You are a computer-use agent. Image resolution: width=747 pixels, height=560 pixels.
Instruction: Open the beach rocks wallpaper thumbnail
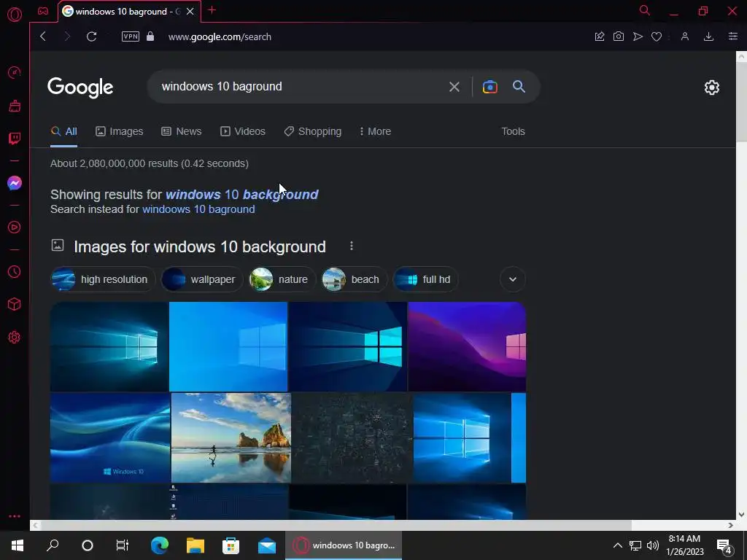(x=231, y=437)
